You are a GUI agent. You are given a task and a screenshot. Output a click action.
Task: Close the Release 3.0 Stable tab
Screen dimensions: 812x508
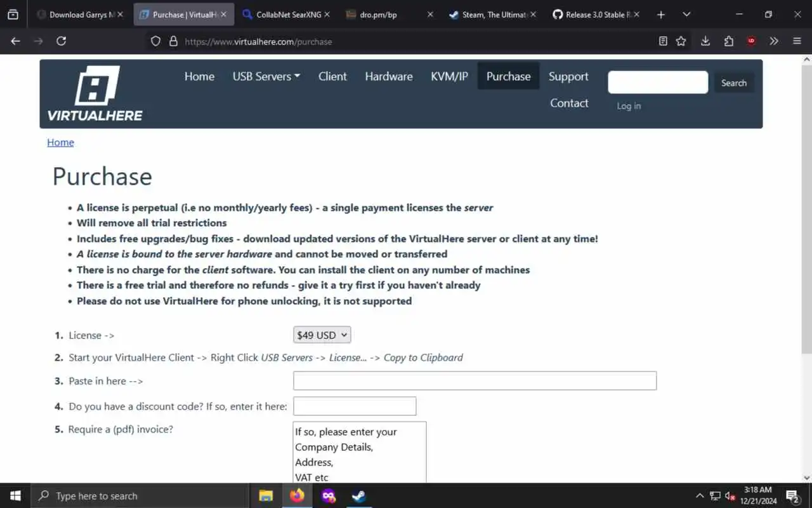click(x=636, y=14)
